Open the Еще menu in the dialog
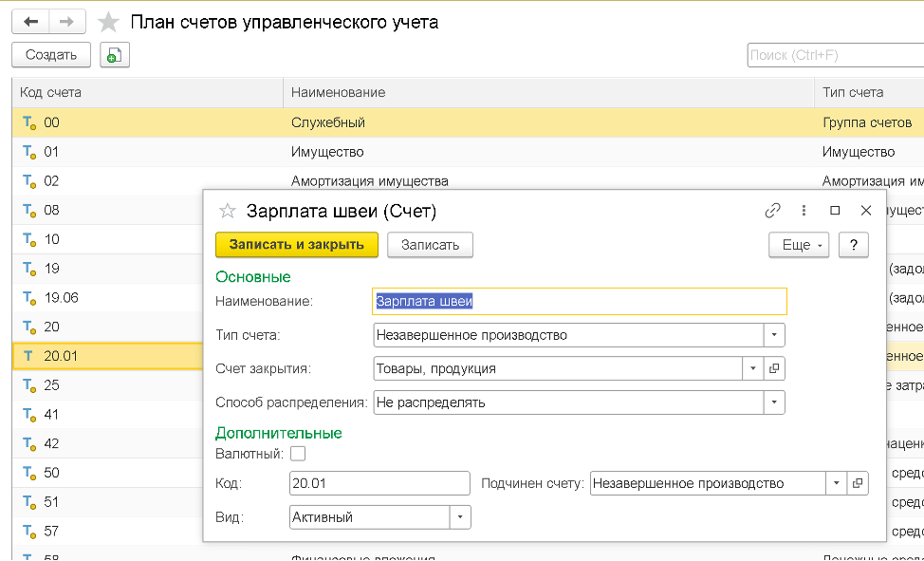Image resolution: width=924 pixels, height=561 pixels. tap(799, 245)
